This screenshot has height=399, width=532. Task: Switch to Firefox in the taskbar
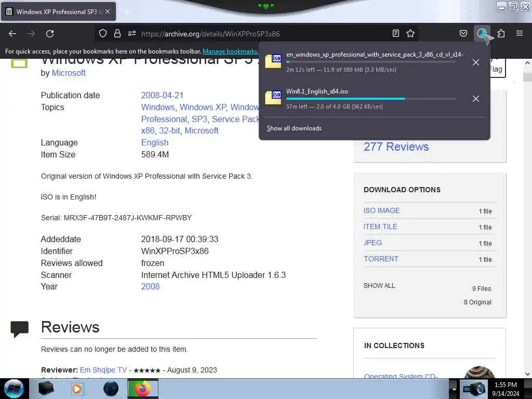[x=143, y=389]
